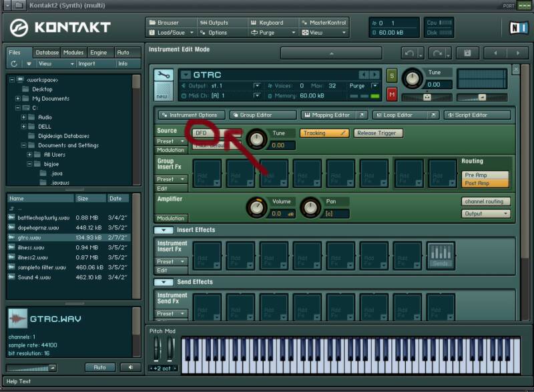Adjust the Amplifier Volume knob
This screenshot has width=534, height=392.
tap(257, 207)
